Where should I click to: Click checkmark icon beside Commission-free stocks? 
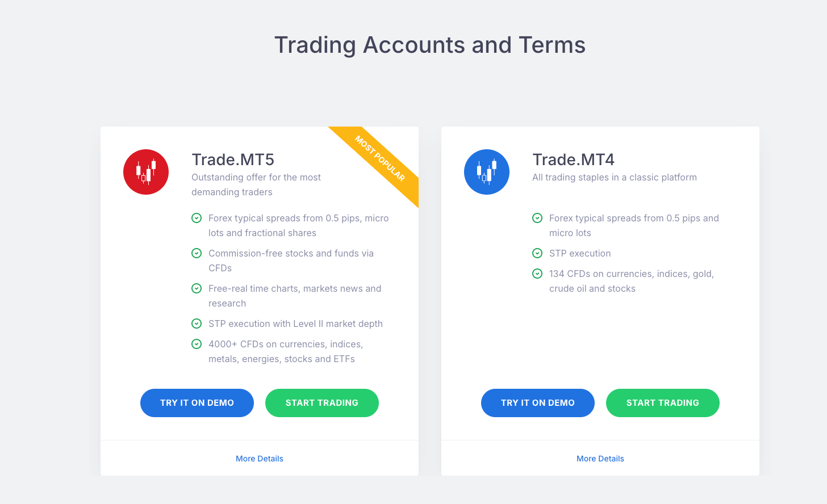197,253
